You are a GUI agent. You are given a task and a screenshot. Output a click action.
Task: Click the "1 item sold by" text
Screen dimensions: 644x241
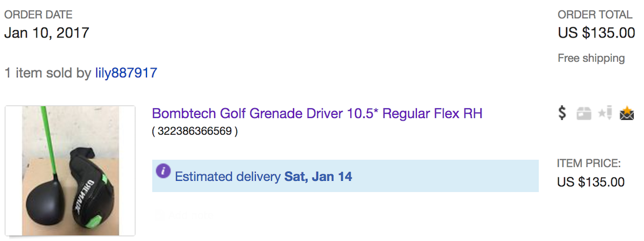pos(48,73)
